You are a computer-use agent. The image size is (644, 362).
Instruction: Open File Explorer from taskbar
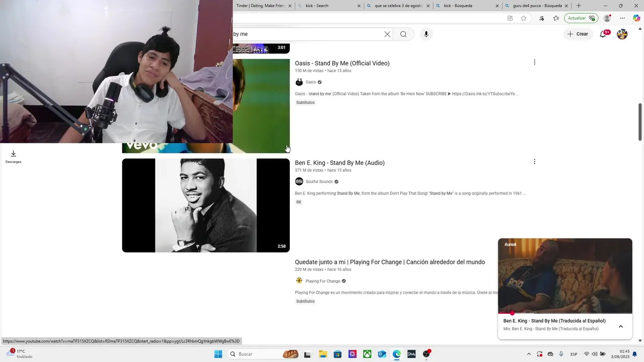(x=323, y=354)
